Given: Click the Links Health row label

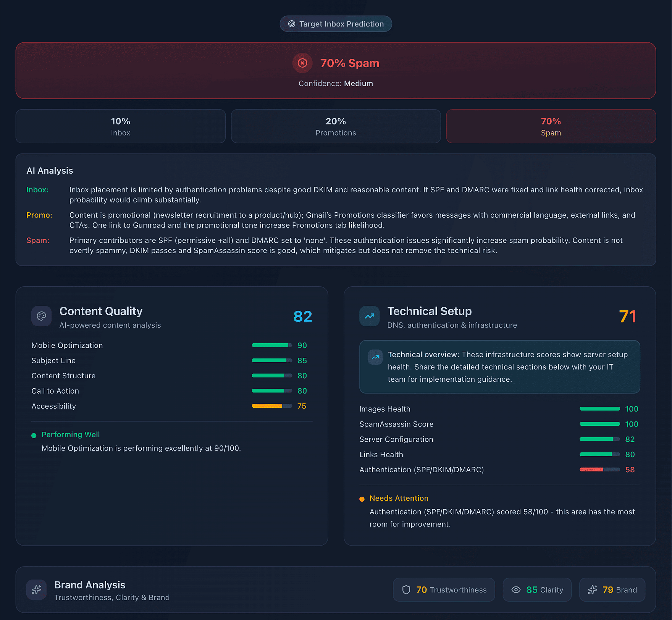Looking at the screenshot, I should pos(381,454).
